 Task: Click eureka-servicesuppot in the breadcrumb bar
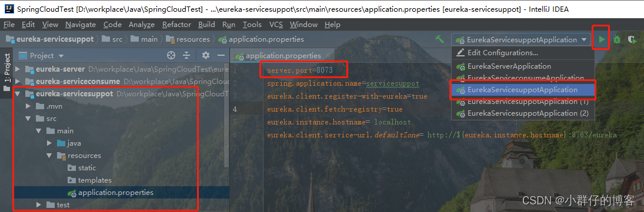click(x=49, y=39)
